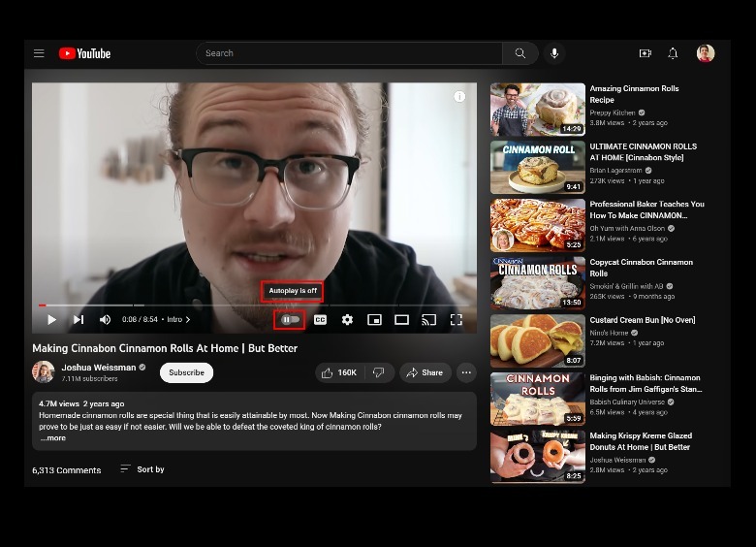This screenshot has height=547, width=756.
Task: Open the notifications bell
Action: pyautogui.click(x=673, y=53)
